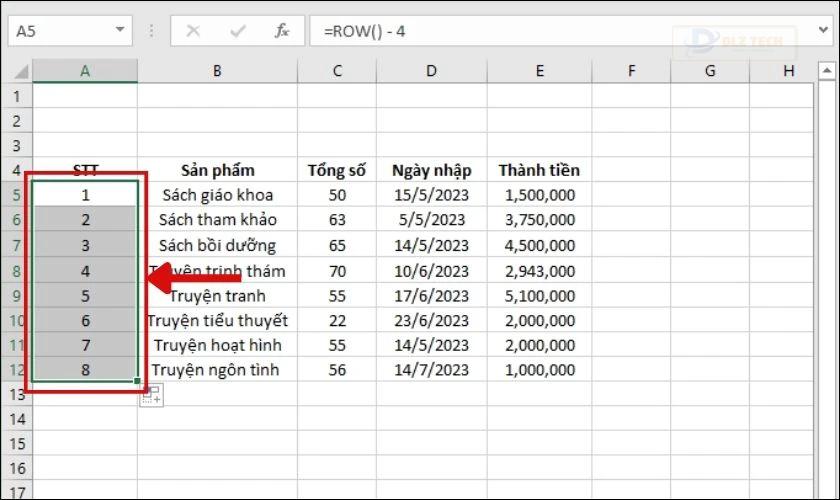This screenshot has height=500, width=840.
Task: Click Tổng số cell with value 63
Action: point(337,219)
